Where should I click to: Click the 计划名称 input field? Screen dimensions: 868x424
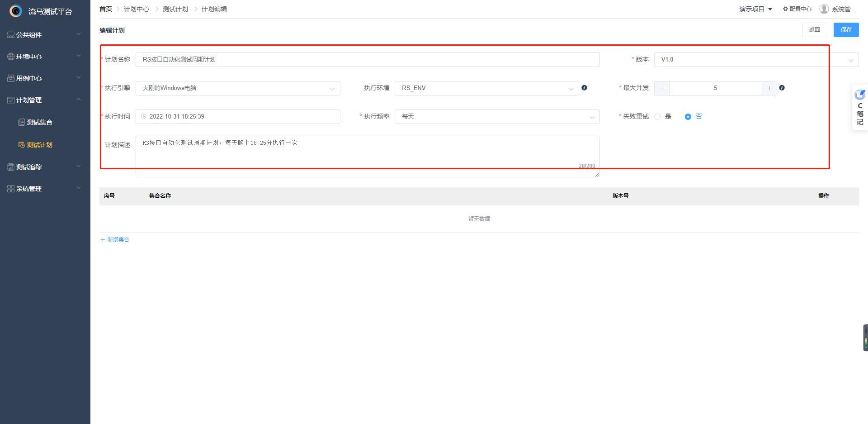click(x=367, y=60)
